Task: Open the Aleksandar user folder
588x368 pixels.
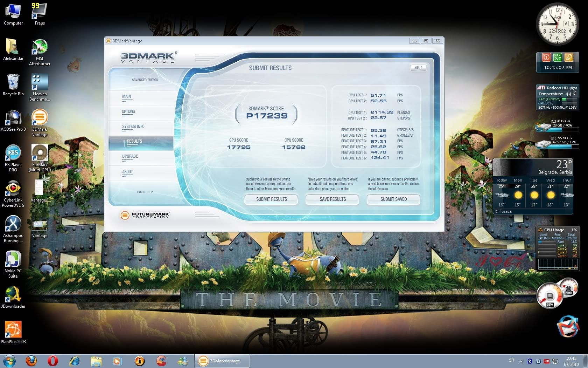Action: pos(13,50)
